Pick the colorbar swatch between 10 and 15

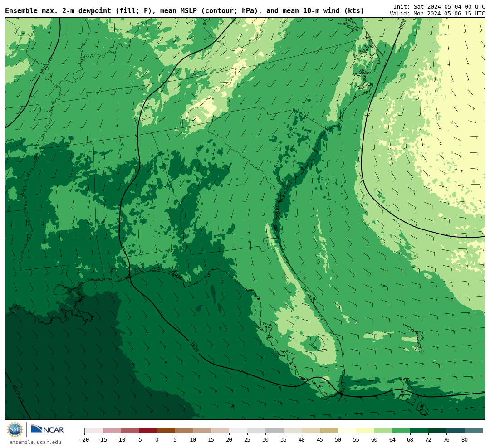(202, 431)
